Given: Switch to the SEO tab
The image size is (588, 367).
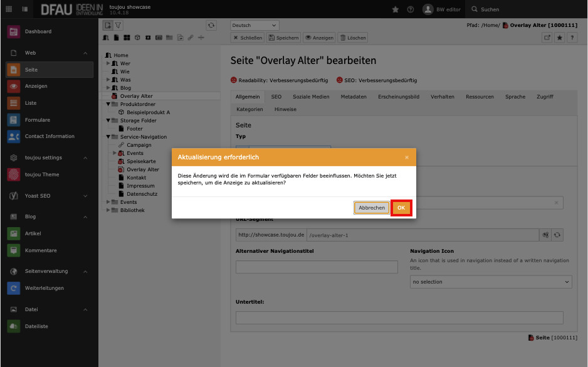Looking at the screenshot, I should pyautogui.click(x=276, y=97).
